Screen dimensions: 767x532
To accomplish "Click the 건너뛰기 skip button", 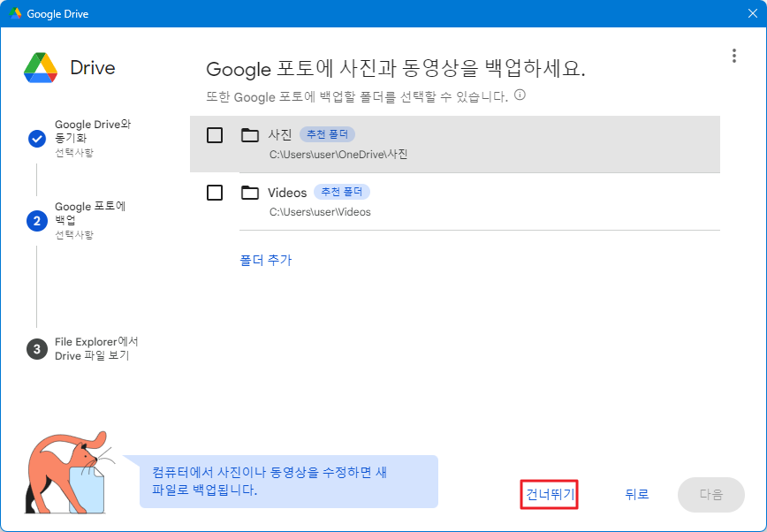I will pos(550,495).
